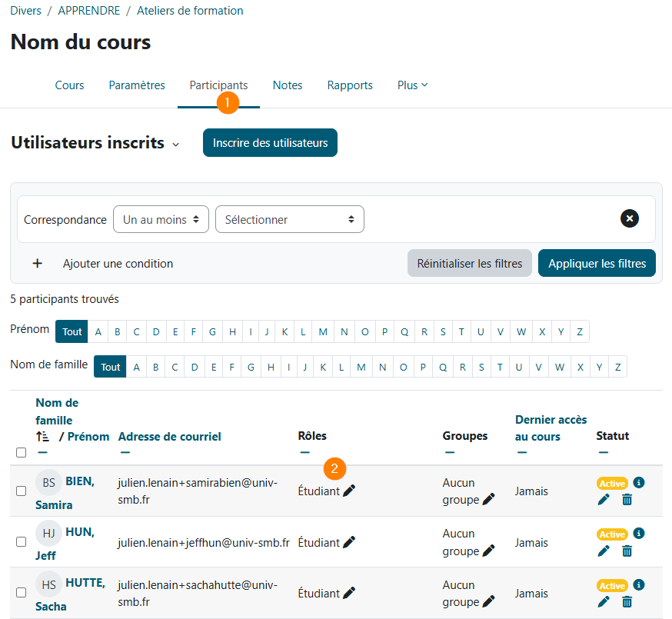Open the Plus menu in navigation

click(412, 85)
